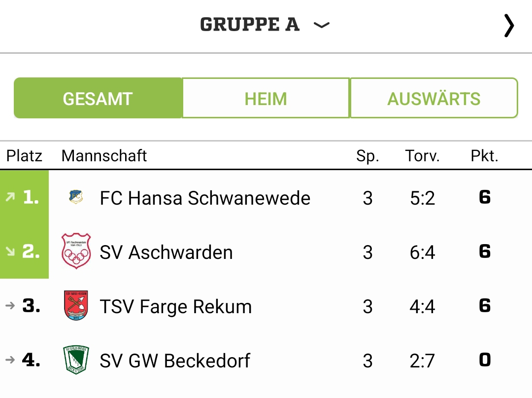This screenshot has width=532, height=398.
Task: Select the GESAMT table view
Action: point(98,98)
